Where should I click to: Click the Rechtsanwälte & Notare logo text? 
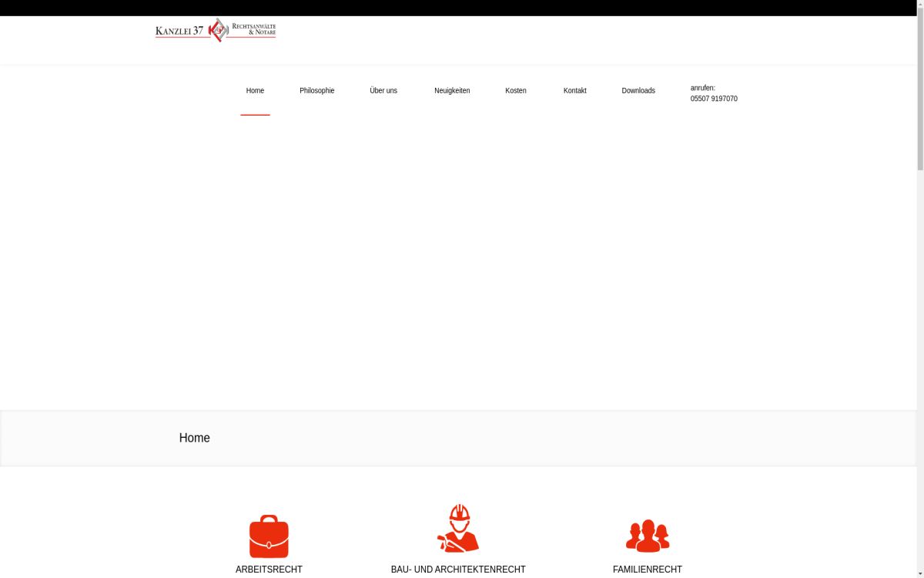pyautogui.click(x=254, y=29)
